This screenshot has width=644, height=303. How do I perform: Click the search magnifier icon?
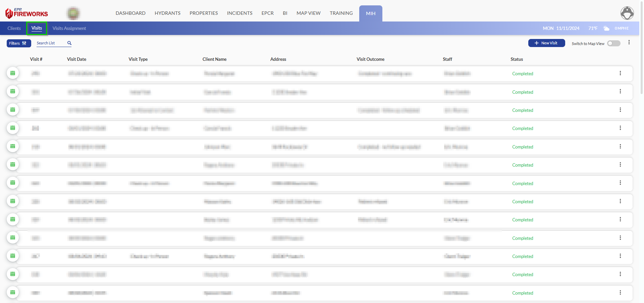(69, 43)
